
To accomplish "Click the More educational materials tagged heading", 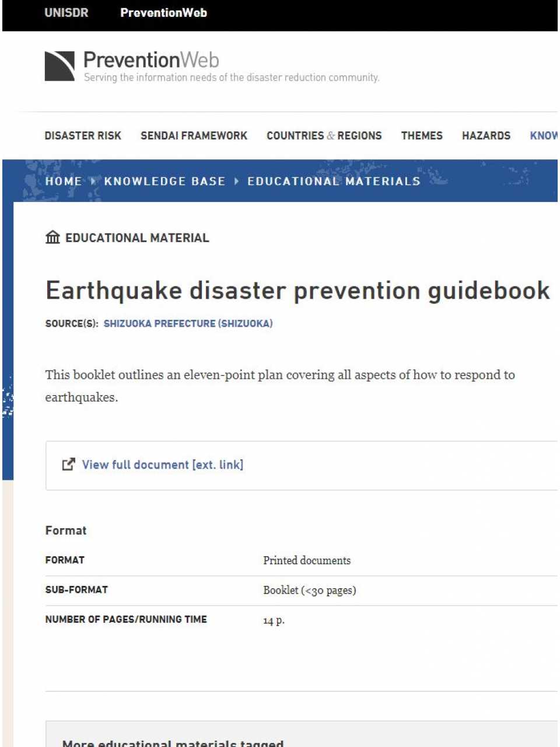I will click(x=173, y=742).
